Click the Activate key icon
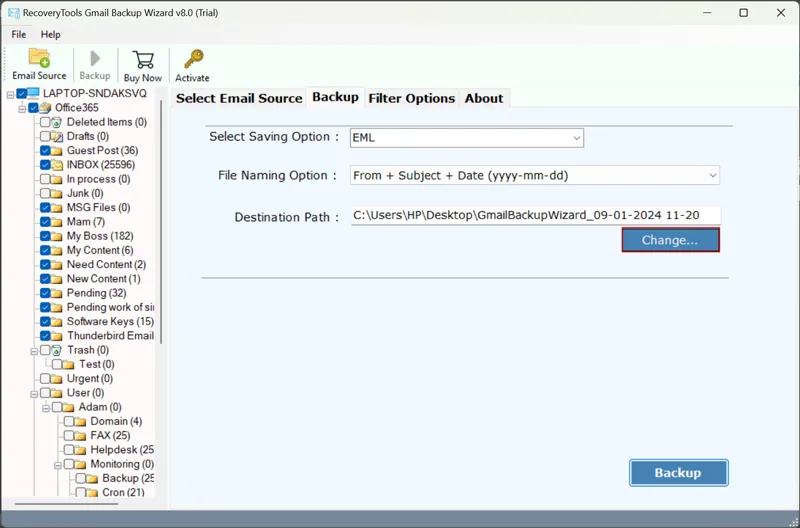The image size is (800, 528). click(193, 59)
